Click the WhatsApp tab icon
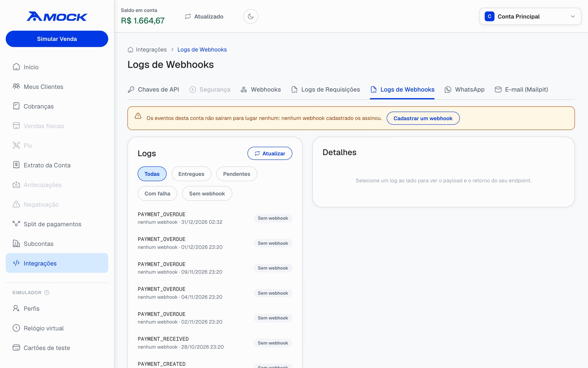This screenshot has height=368, width=588. coord(448,89)
